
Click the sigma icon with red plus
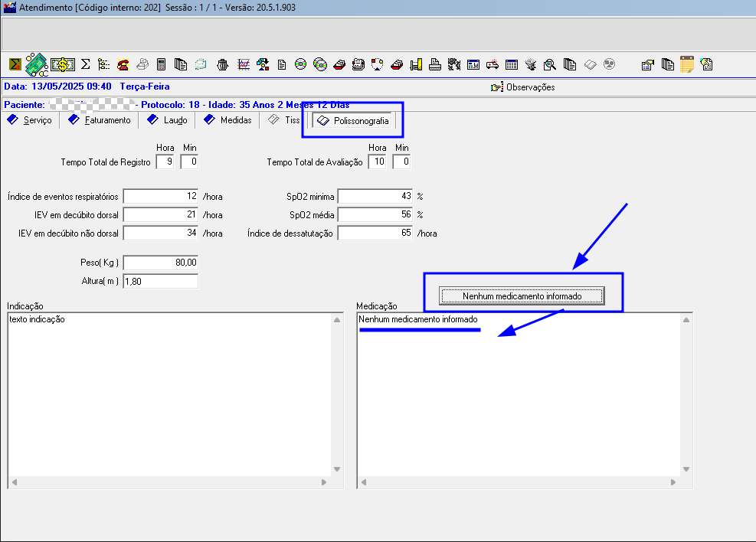(x=15, y=64)
